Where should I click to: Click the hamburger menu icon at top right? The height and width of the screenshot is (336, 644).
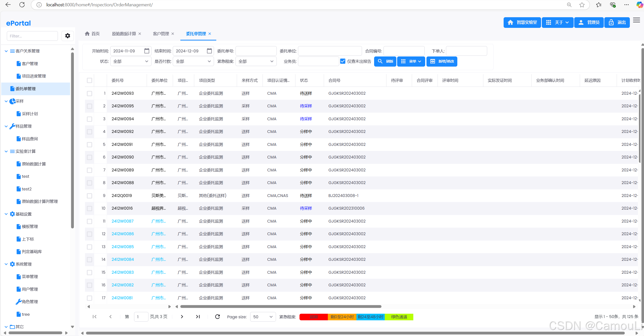(x=636, y=20)
